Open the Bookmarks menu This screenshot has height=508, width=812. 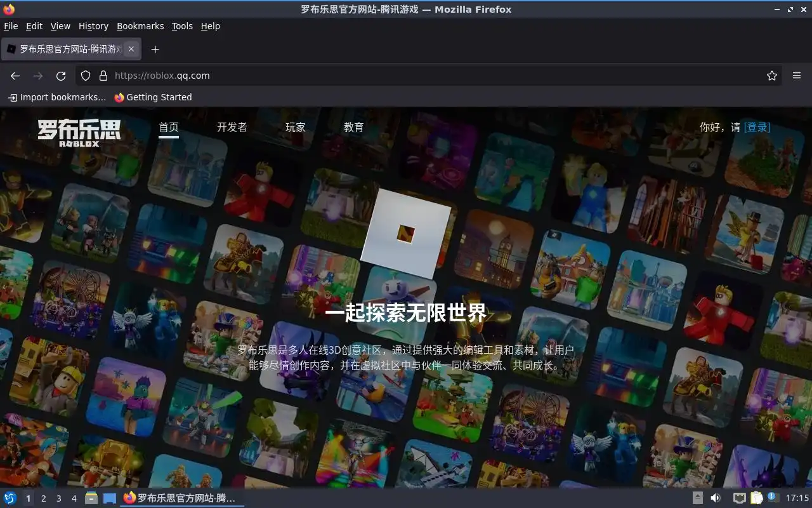140,26
